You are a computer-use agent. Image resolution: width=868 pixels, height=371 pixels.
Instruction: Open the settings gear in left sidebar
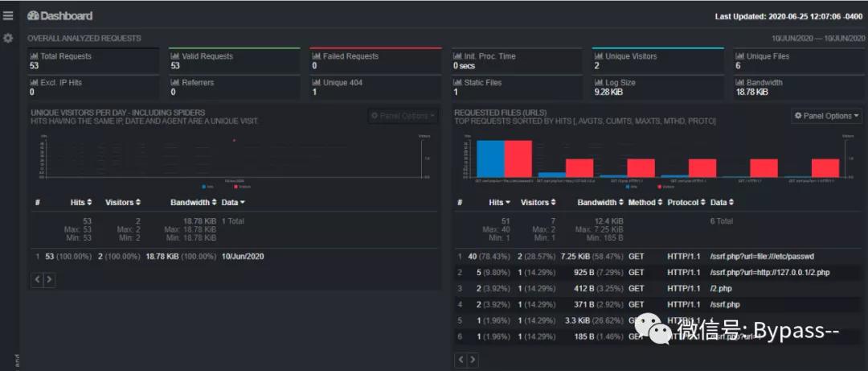pyautogui.click(x=8, y=38)
